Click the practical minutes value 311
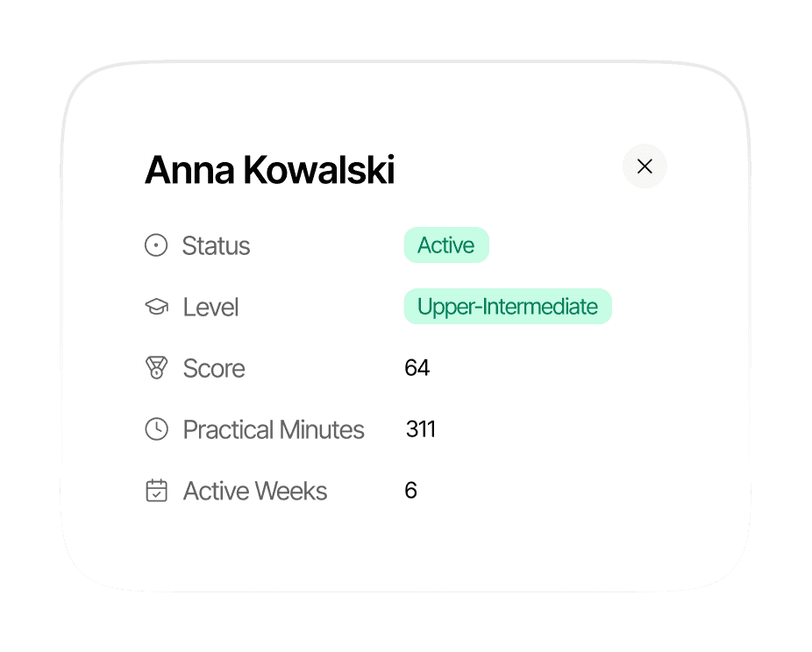Screen dimensions: 812x652 pos(421,429)
